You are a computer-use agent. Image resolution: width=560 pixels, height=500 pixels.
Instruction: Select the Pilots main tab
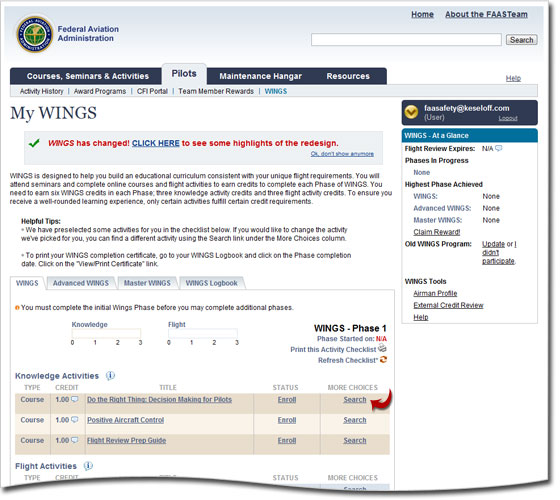tap(184, 74)
